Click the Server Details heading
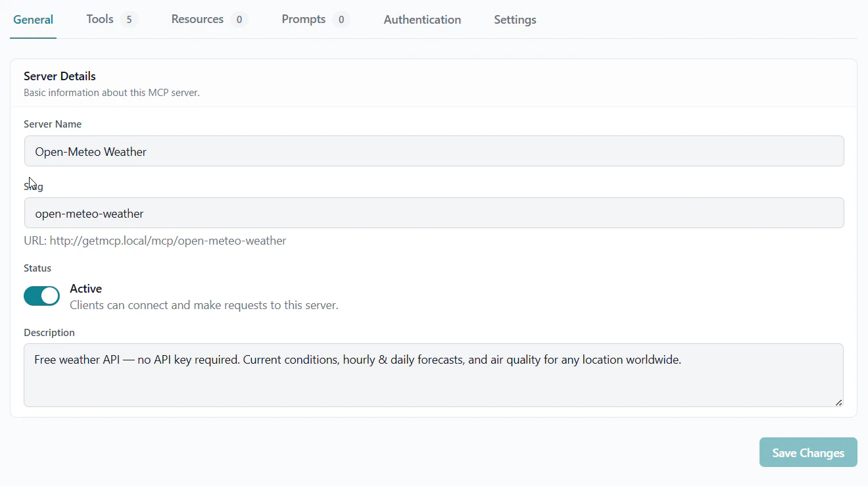 tap(60, 76)
